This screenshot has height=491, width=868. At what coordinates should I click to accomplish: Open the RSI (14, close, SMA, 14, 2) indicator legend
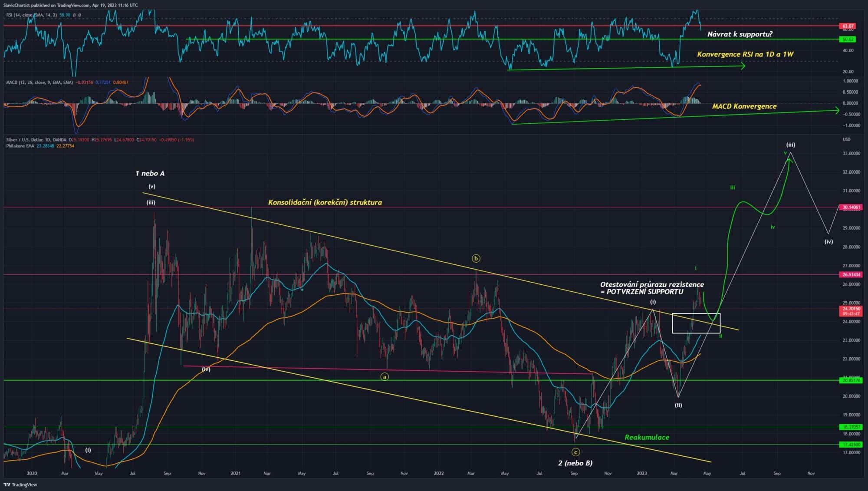(x=32, y=15)
